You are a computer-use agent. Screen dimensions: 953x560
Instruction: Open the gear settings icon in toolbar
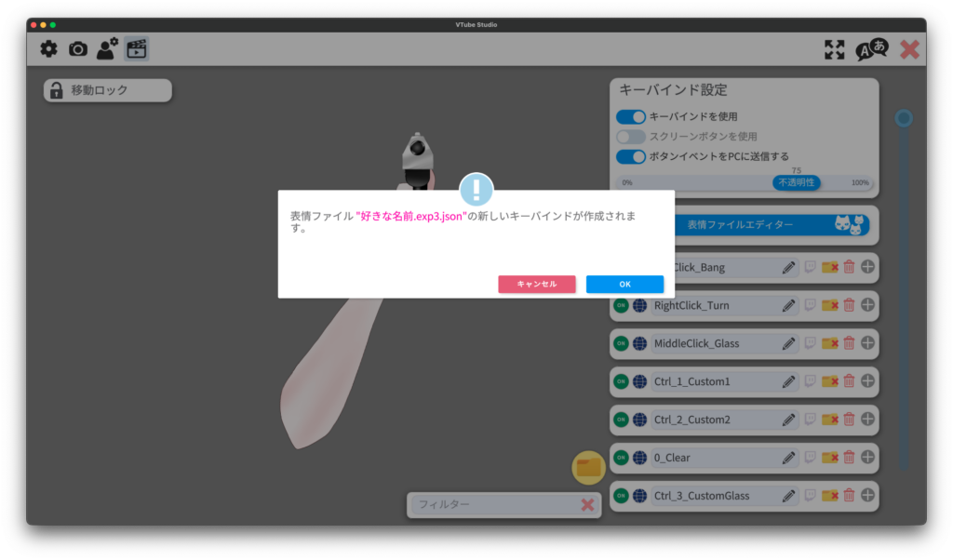[x=48, y=49]
